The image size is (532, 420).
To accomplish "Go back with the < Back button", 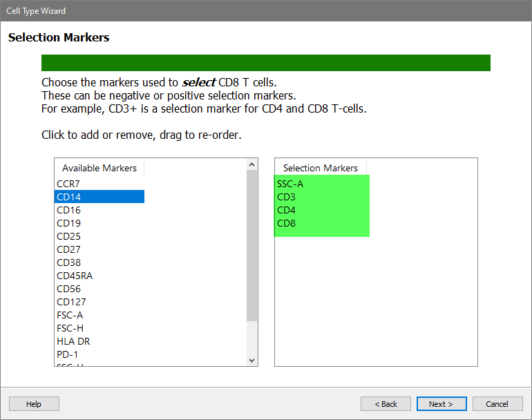I will pyautogui.click(x=386, y=404).
